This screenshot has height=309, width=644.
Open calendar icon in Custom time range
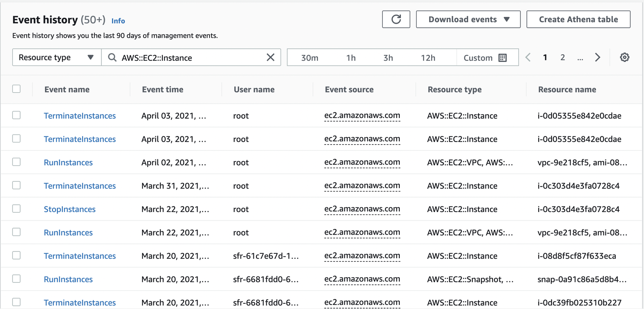pos(502,58)
